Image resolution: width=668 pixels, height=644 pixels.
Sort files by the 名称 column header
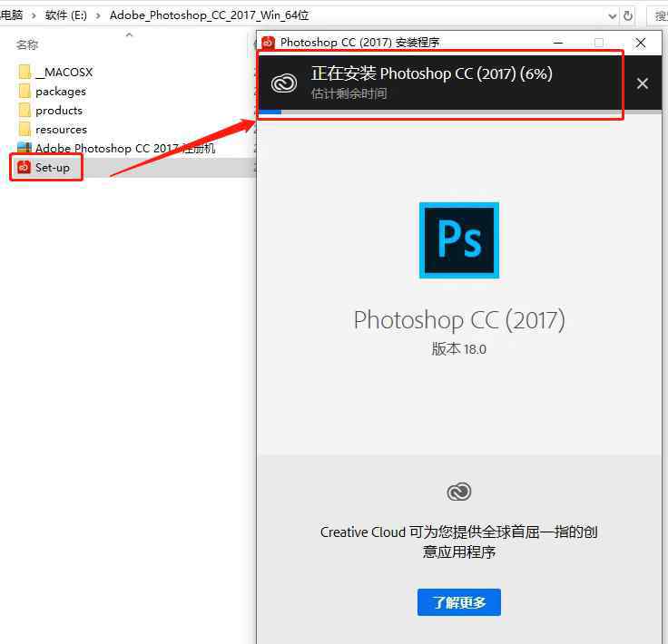27,44
